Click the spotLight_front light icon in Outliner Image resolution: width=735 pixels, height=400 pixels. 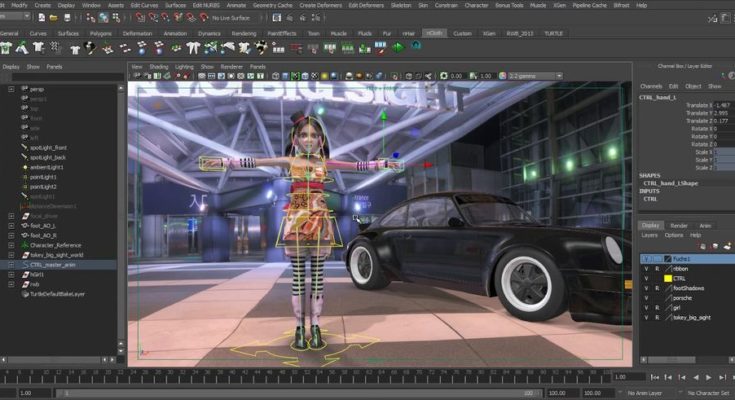click(24, 147)
